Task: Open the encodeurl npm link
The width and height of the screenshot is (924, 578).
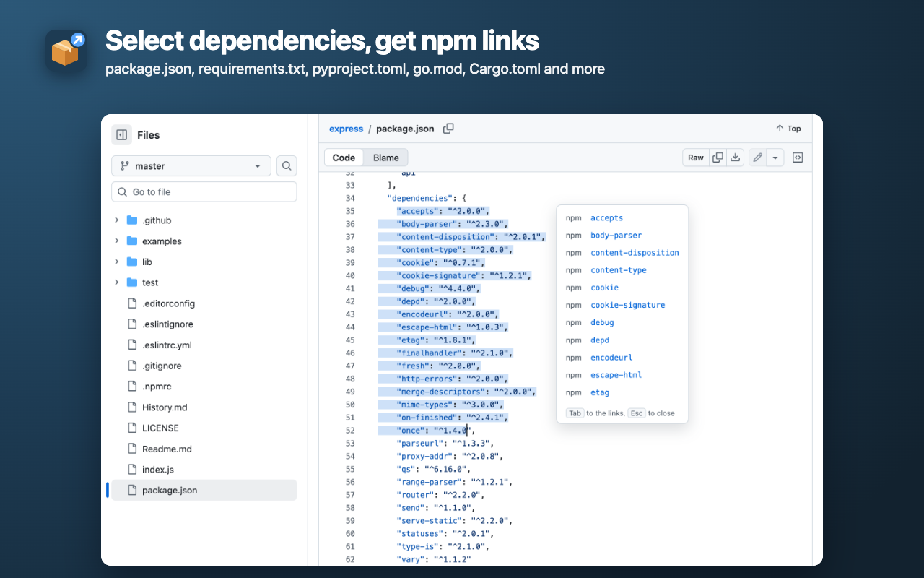Action: [611, 358]
